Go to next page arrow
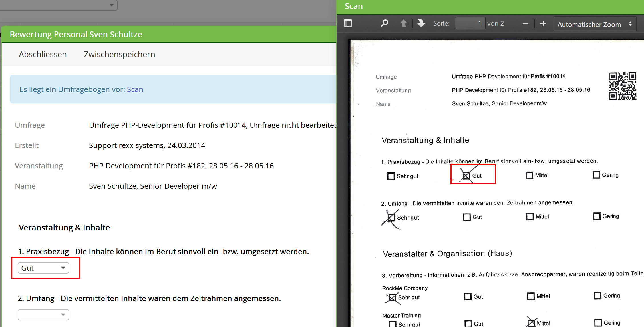The width and height of the screenshot is (644, 327). [x=421, y=23]
